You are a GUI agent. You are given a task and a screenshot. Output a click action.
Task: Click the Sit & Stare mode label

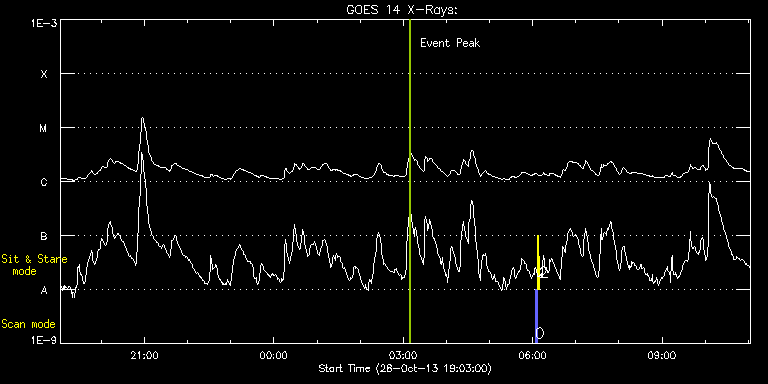click(x=34, y=264)
